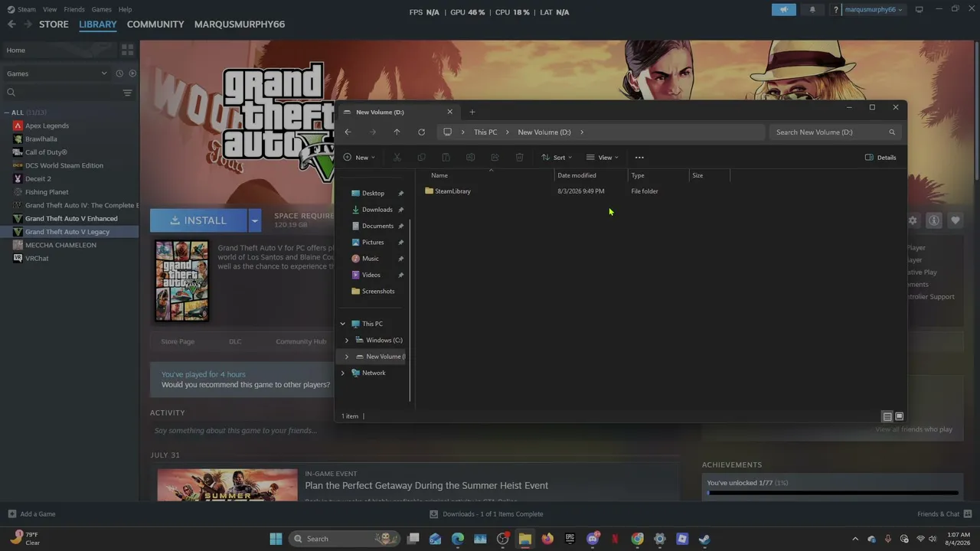
Task: Open Steam Friends & Chat
Action: coord(944,514)
